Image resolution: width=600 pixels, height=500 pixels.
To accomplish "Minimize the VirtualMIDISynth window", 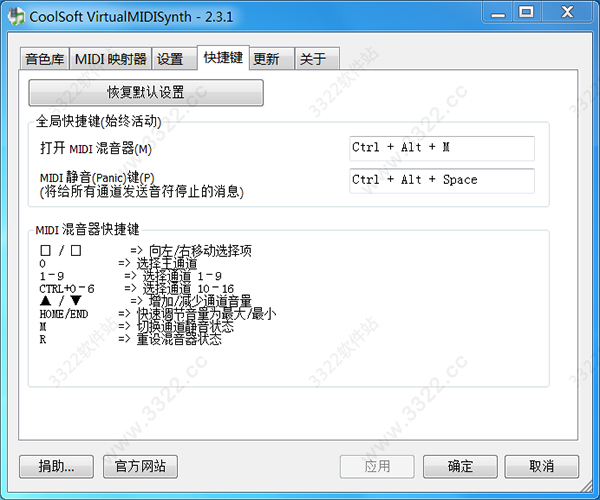I will [498, 13].
